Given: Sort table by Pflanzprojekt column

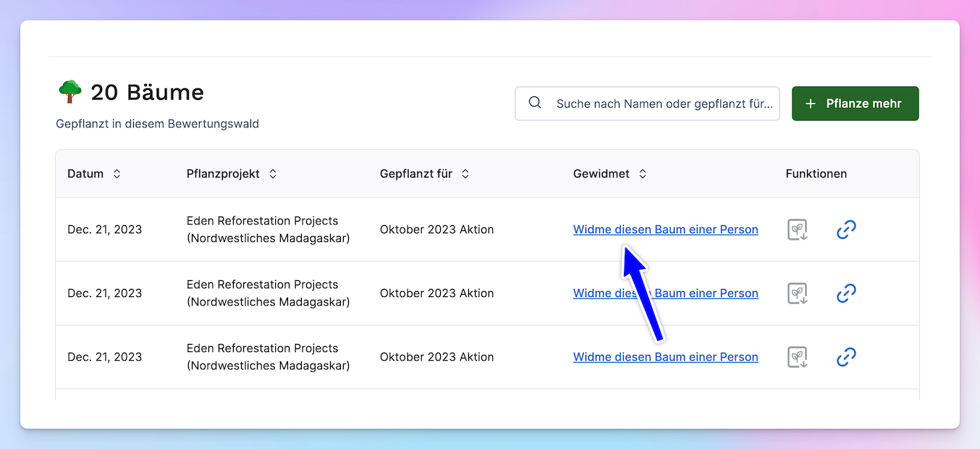Looking at the screenshot, I should (x=273, y=174).
